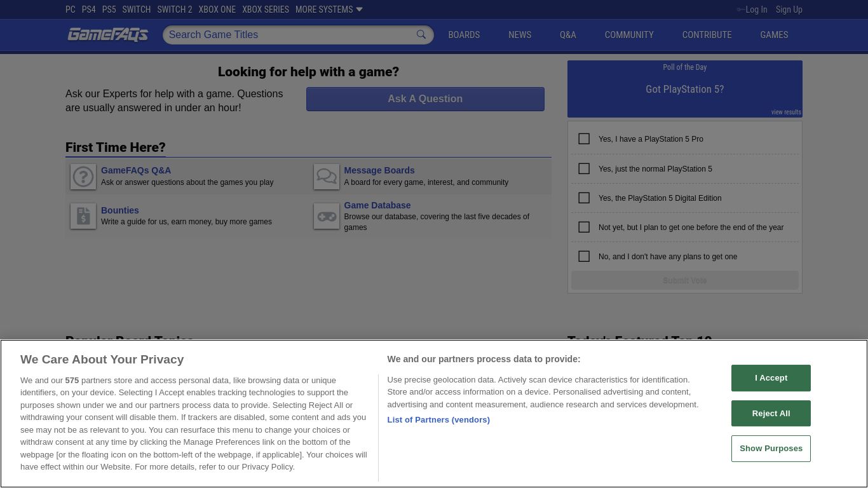Click "We Care About Your Privacy" heading
The height and width of the screenshot is (488, 868).
102,360
